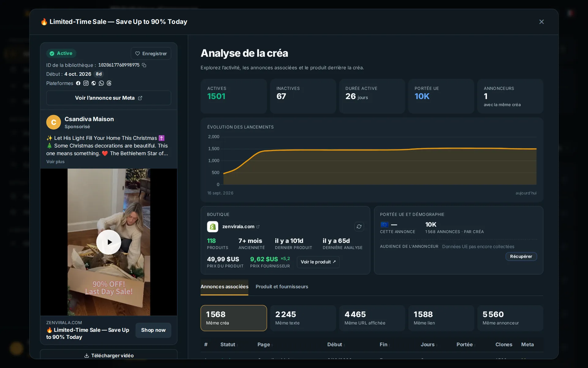Select the 1588 Même lien filter card
This screenshot has width=588, height=368.
(441, 318)
